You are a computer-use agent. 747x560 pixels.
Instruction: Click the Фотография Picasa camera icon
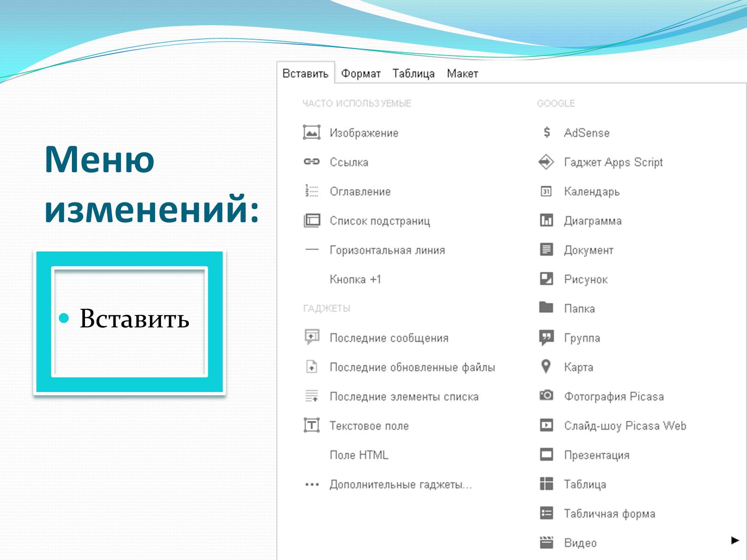[546, 395]
